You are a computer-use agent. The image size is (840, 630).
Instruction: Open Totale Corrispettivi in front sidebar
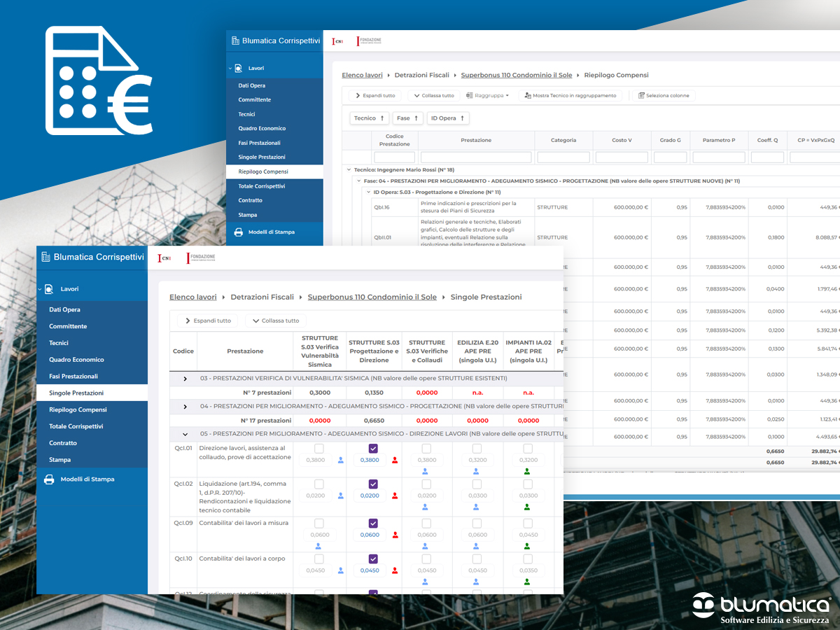coord(76,426)
